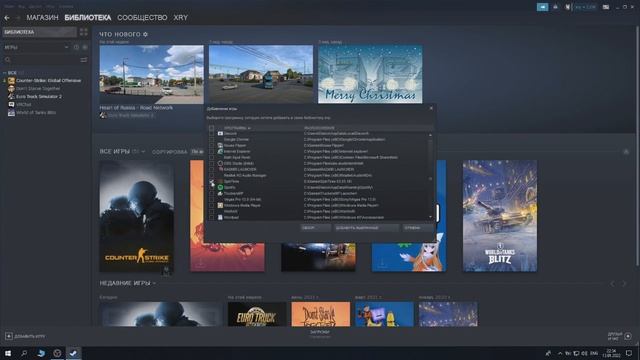Switch to collections grid view icon
The height and width of the screenshot is (360, 640).
tap(84, 32)
